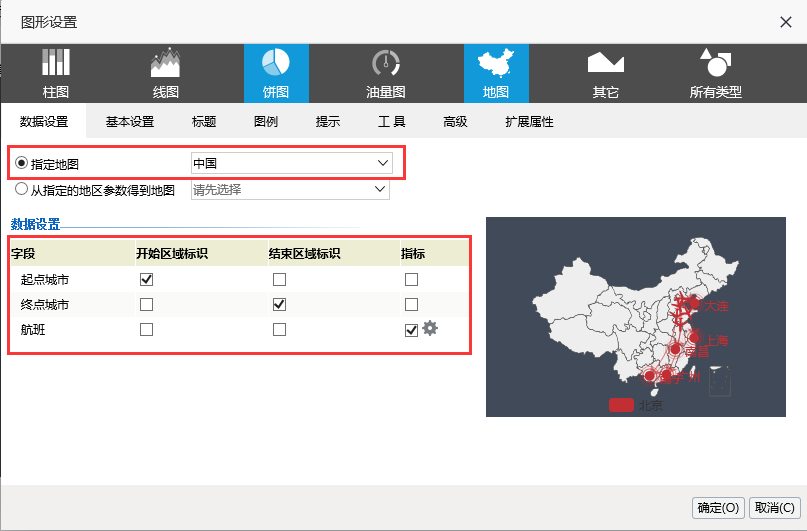Check 结束区域标识 for 航班
Screen dimensions: 807x531
coord(279,329)
